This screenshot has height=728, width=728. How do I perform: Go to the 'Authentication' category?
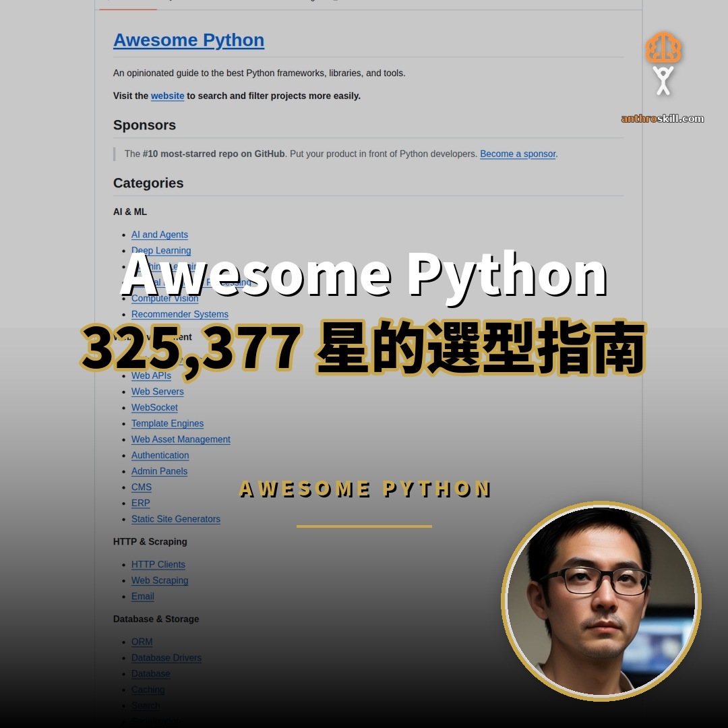[160, 455]
